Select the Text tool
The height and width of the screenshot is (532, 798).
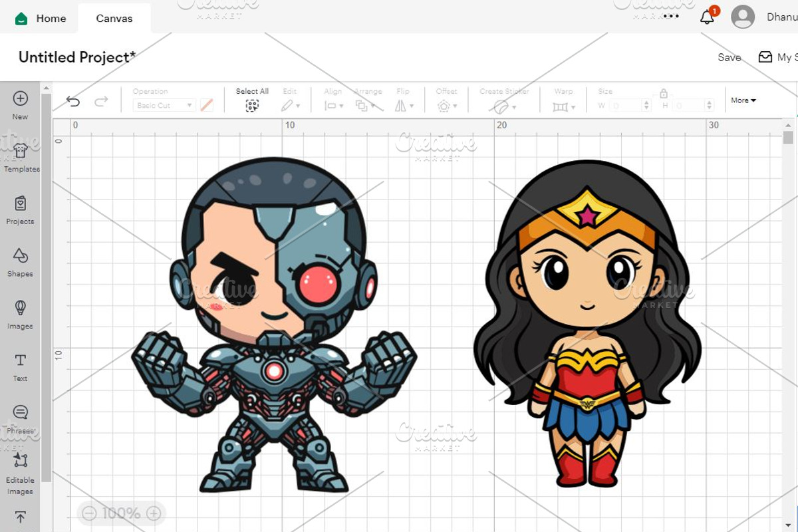[21, 367]
